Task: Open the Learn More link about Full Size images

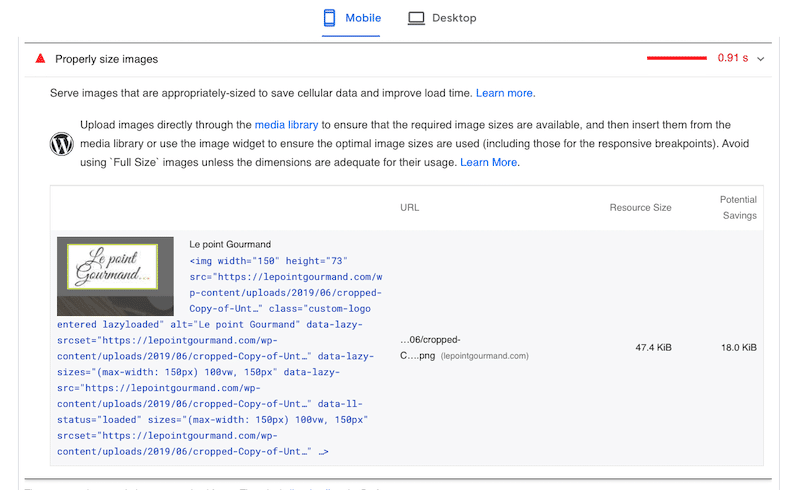Action: (489, 162)
